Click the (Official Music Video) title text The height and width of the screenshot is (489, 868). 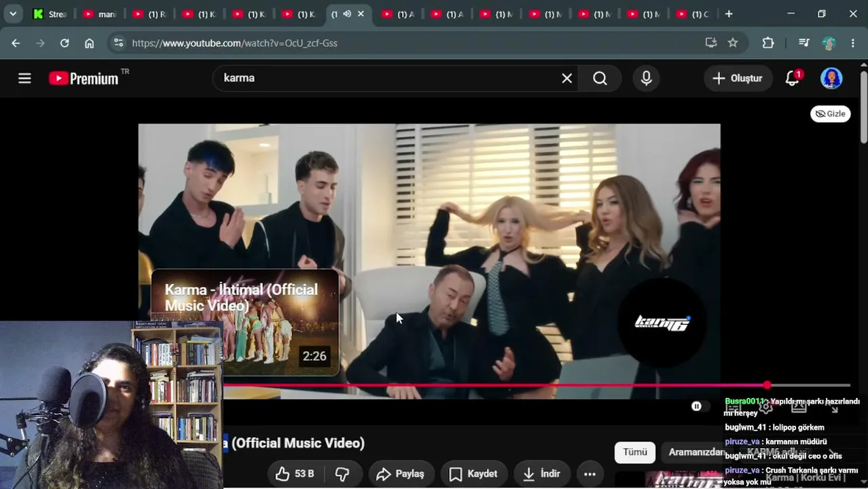point(298,443)
